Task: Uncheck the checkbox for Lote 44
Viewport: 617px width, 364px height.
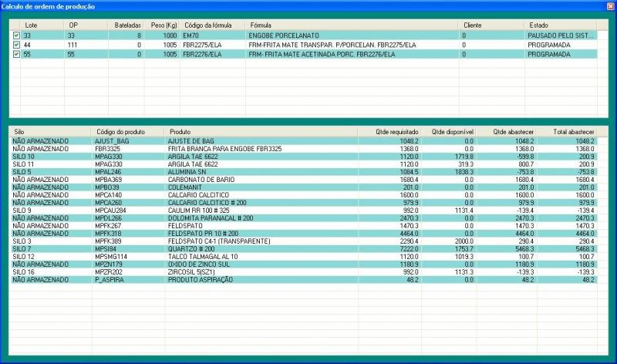Action: [16, 45]
